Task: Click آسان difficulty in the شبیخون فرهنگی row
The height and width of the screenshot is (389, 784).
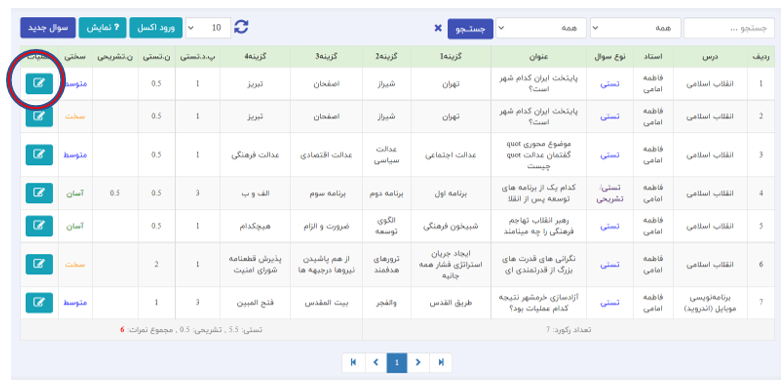Action: coord(76,226)
